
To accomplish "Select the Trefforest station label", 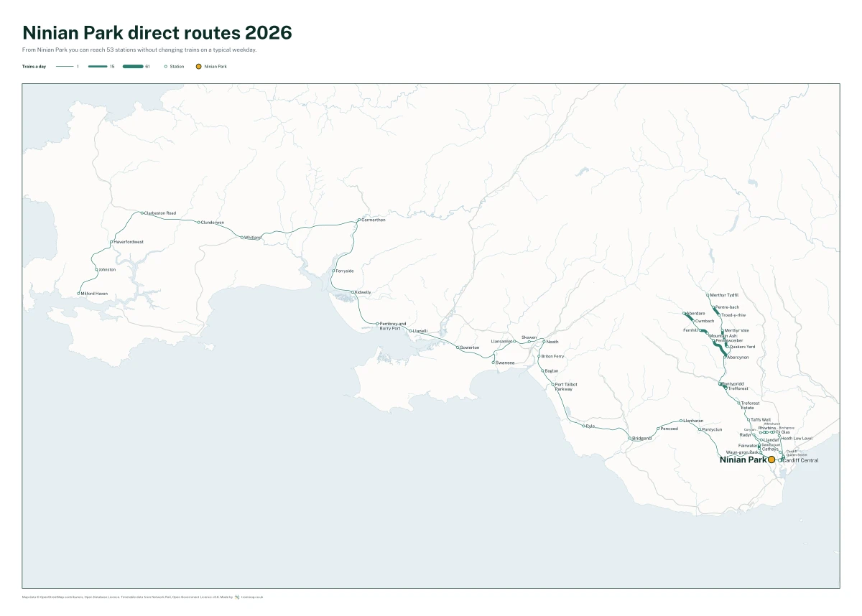I will pos(738,388).
